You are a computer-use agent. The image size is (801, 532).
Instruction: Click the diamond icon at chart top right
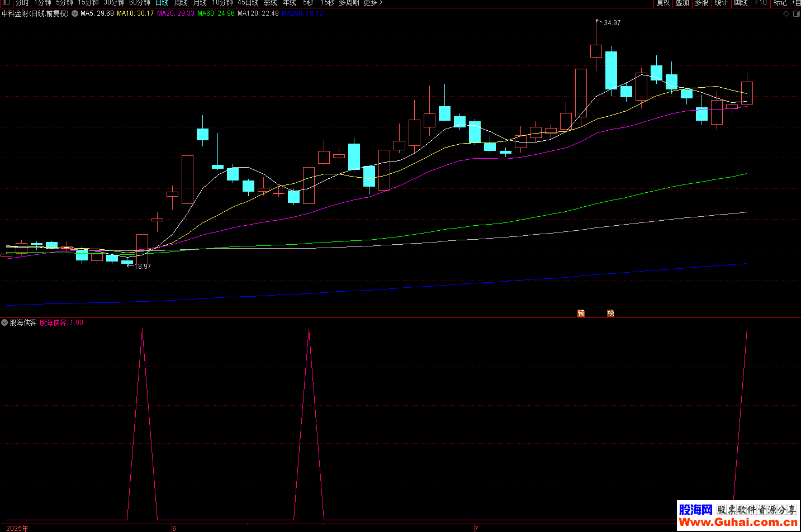[x=786, y=14]
